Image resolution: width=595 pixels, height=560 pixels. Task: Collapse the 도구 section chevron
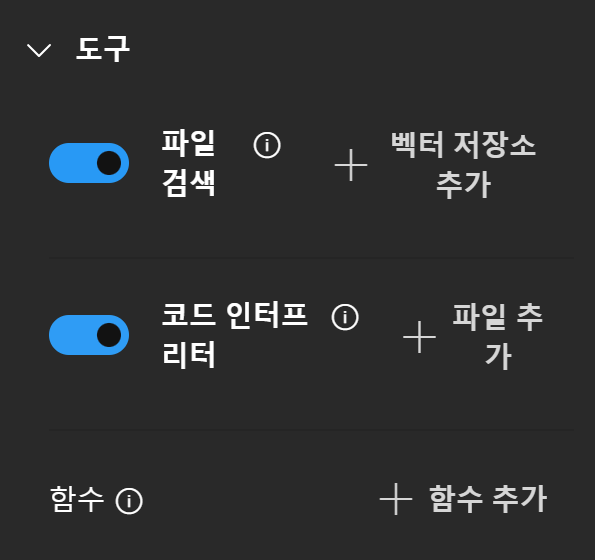point(39,50)
